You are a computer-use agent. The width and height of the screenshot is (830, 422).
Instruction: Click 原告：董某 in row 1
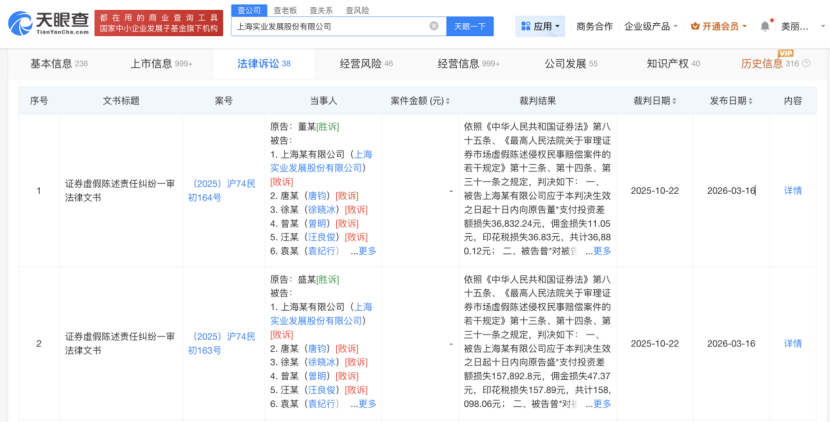pos(293,127)
